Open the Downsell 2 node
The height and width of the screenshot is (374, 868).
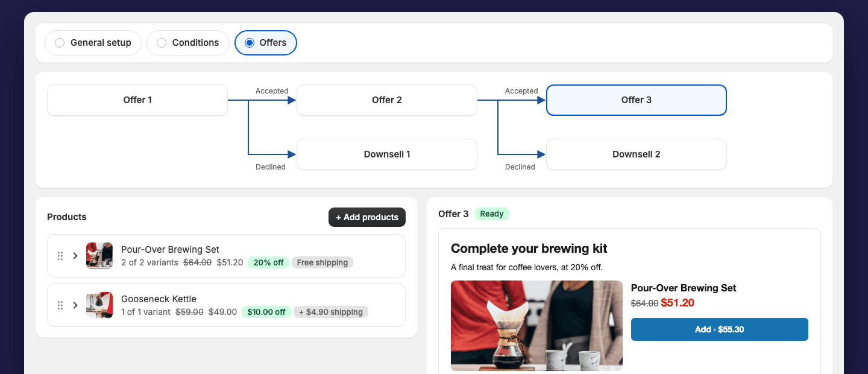point(637,154)
